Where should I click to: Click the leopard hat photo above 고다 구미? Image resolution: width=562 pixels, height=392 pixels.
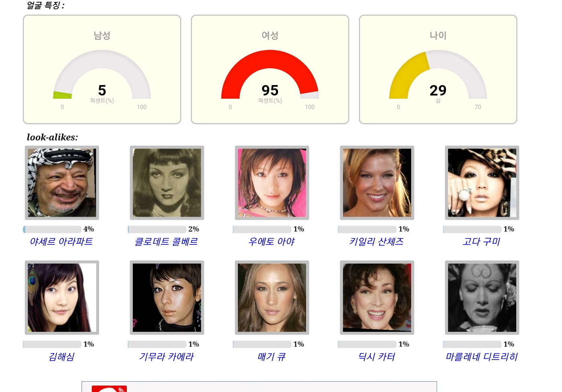pyautogui.click(x=482, y=183)
